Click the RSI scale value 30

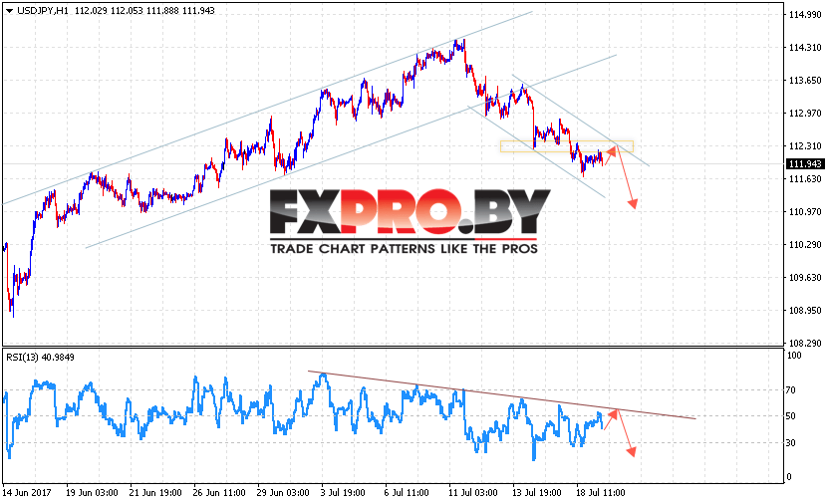pos(791,443)
